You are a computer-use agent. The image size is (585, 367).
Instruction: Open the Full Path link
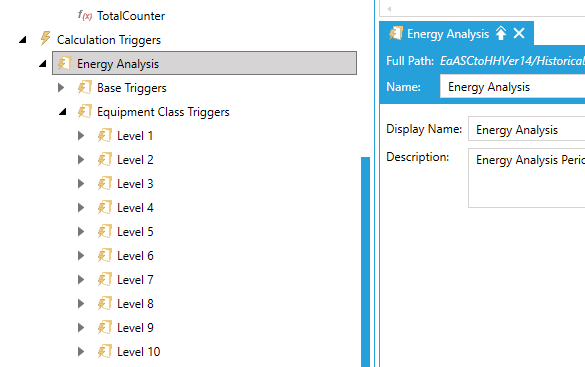[x=512, y=60]
